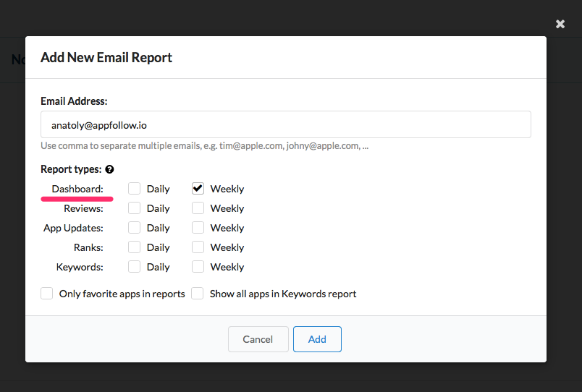The width and height of the screenshot is (582, 392).
Task: Enable Only favorite apps in reports
Action: coord(47,294)
